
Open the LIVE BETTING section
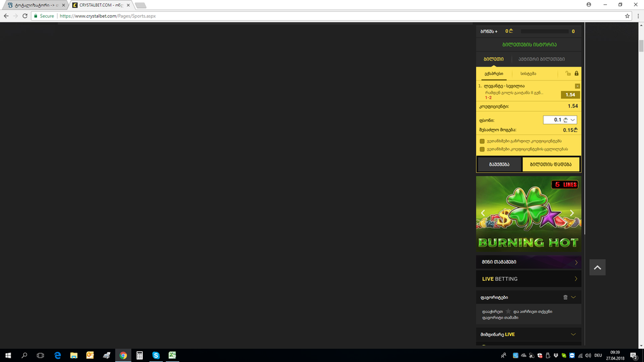pyautogui.click(x=528, y=278)
